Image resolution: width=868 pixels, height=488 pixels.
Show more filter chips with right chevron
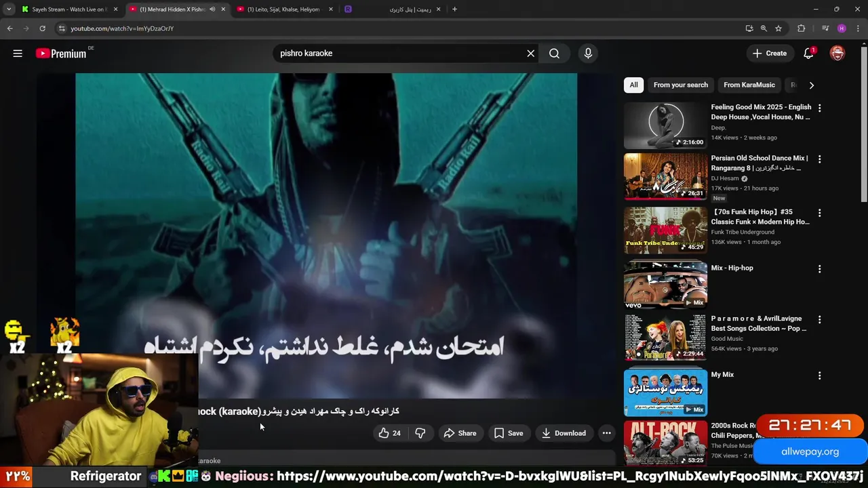[811, 85]
